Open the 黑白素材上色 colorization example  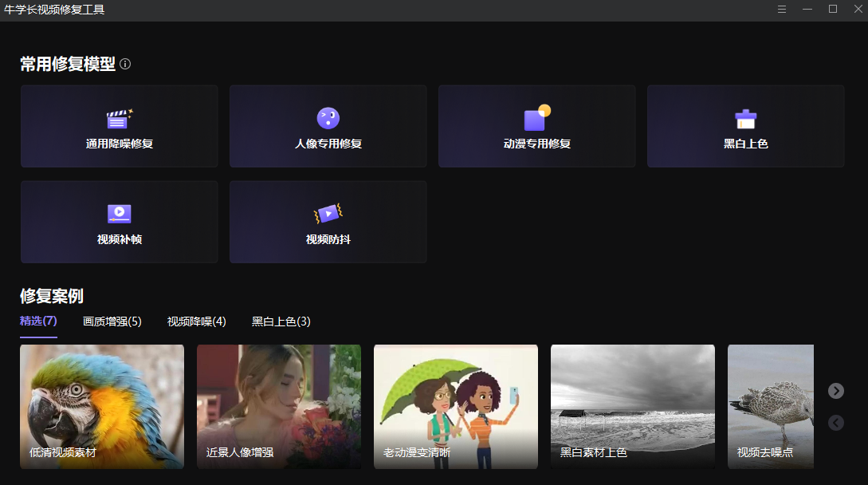point(632,407)
